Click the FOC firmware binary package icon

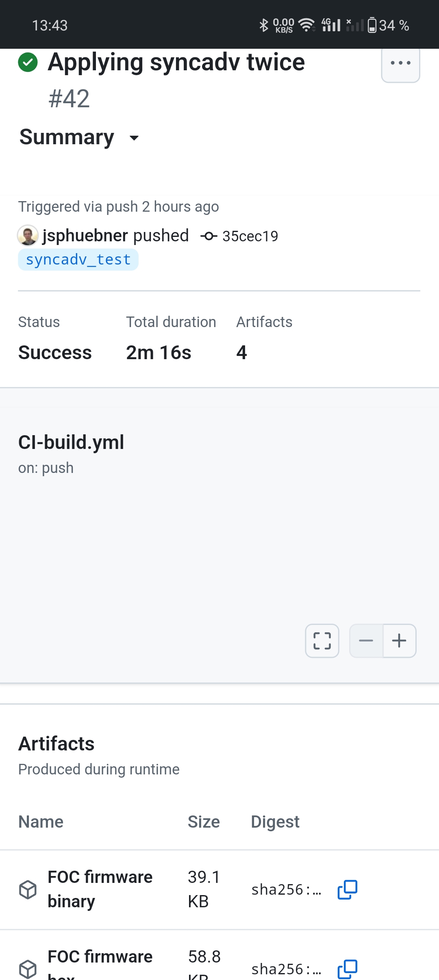coord(28,890)
